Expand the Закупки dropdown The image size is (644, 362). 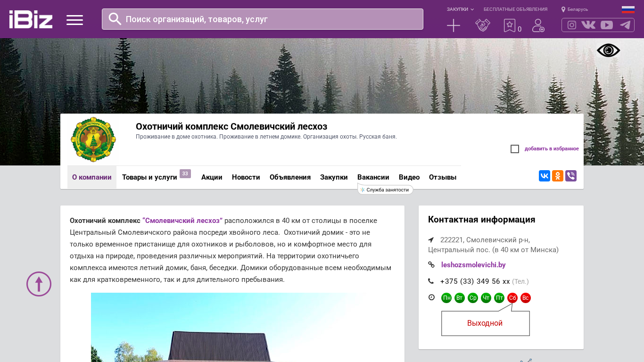[460, 9]
